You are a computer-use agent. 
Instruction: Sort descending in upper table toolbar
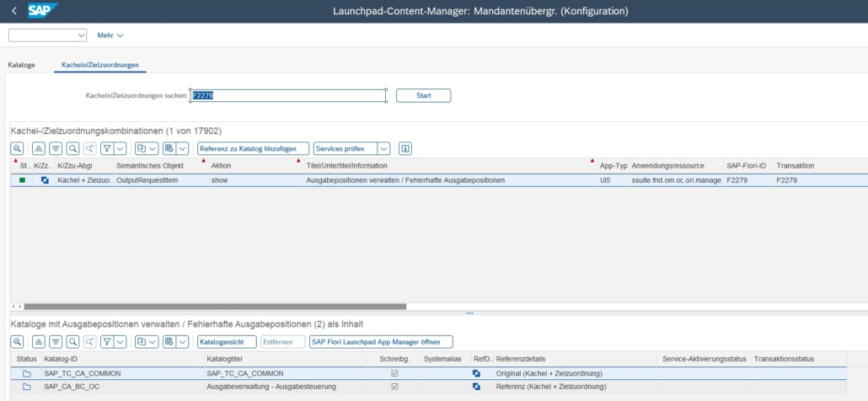tap(55, 148)
